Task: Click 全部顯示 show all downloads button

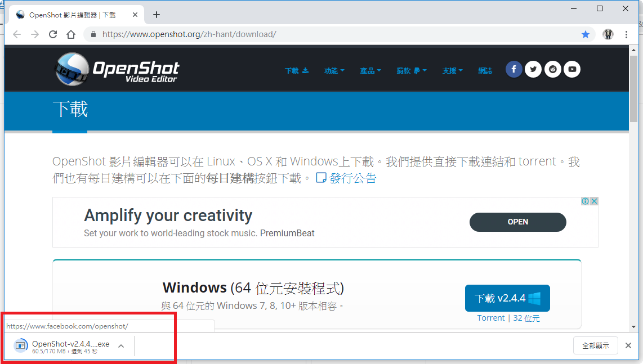Action: [x=596, y=345]
